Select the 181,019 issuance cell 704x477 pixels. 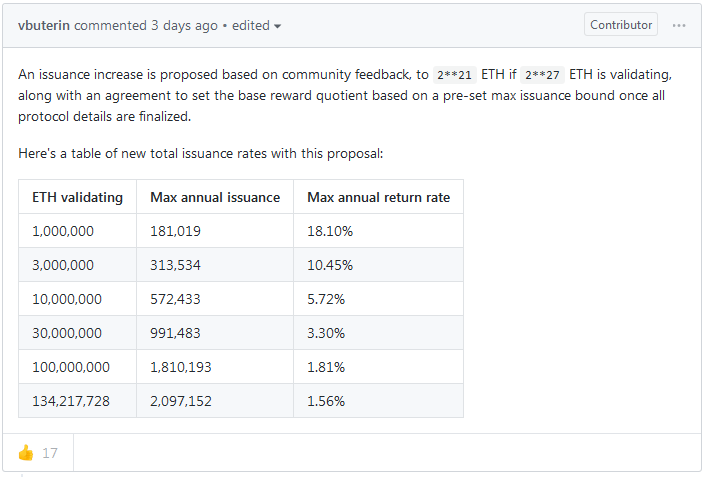click(x=176, y=231)
